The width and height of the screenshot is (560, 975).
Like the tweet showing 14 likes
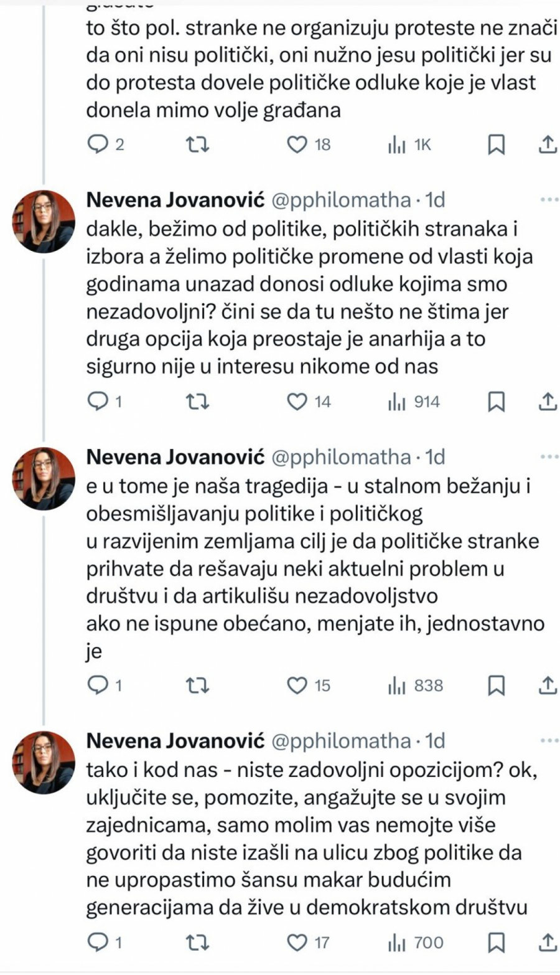[x=297, y=402]
